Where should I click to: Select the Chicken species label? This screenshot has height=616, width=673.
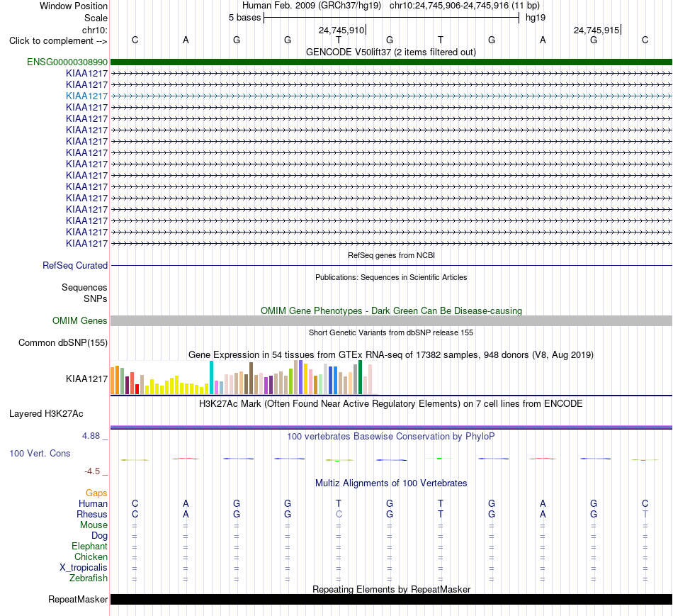coord(91,556)
